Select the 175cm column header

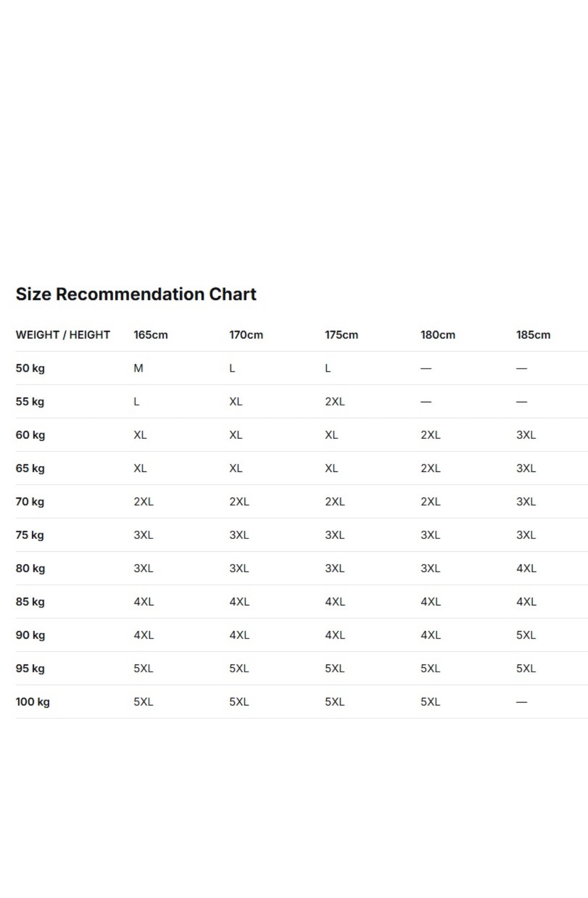(341, 335)
